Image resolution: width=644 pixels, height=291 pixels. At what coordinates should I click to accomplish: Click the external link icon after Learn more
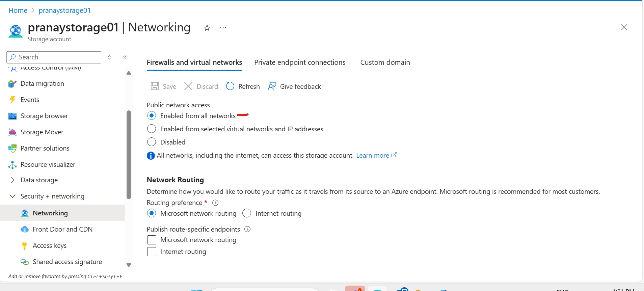click(394, 155)
